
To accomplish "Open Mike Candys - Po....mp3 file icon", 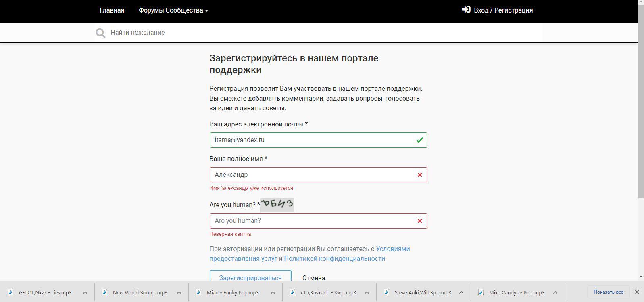I will point(481,292).
